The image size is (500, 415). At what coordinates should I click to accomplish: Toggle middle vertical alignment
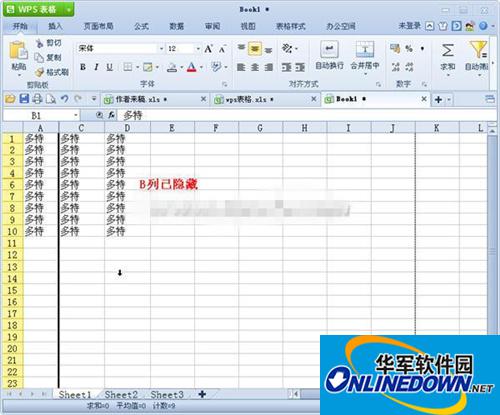(255, 49)
